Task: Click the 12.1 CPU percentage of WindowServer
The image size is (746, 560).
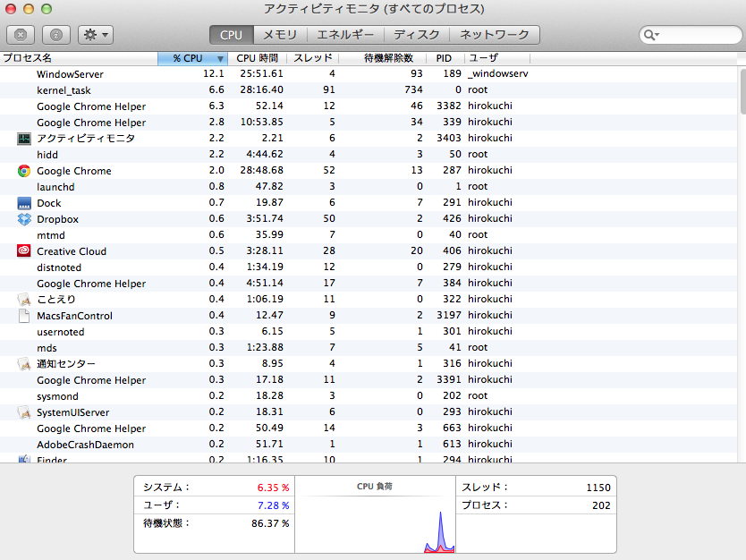Action: tap(214, 73)
